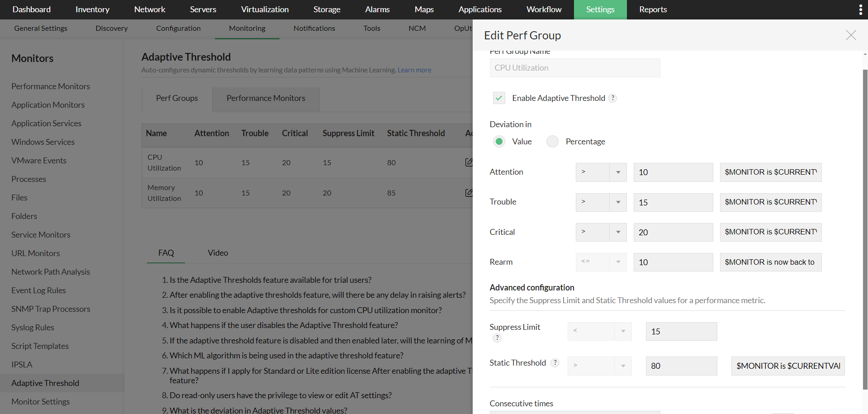Select the Value deviation radio button
Viewport: 868px width, 414px height.
click(x=499, y=142)
